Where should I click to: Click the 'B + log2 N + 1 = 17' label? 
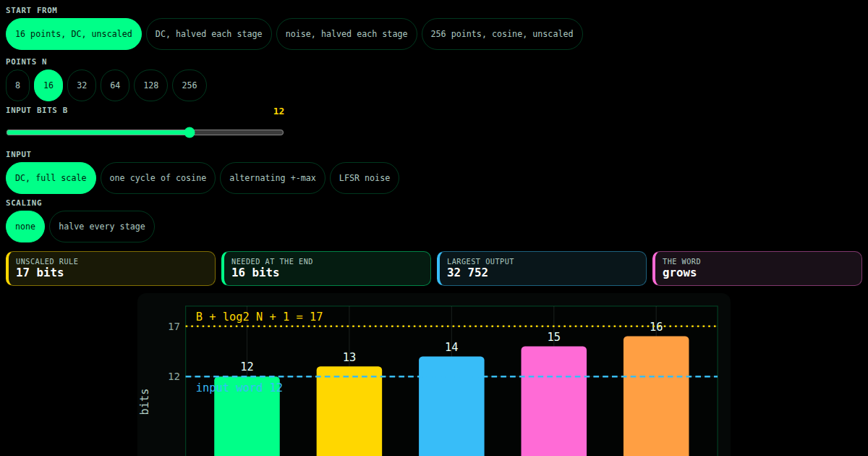coord(260,317)
